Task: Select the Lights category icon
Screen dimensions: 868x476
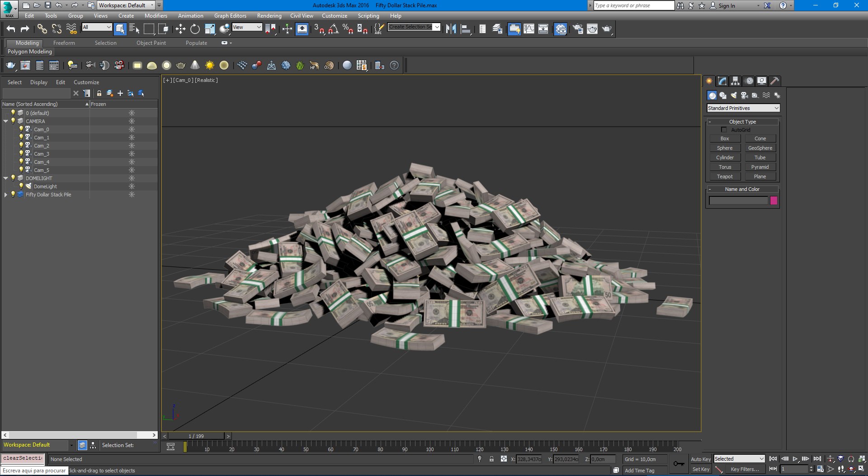Action: pos(734,95)
